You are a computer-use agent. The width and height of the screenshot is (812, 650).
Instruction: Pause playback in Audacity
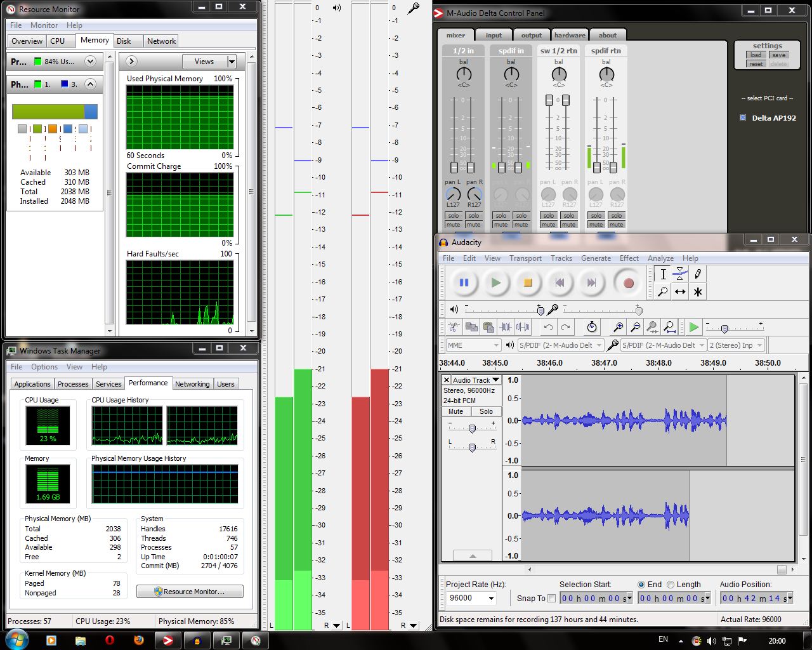pyautogui.click(x=464, y=283)
